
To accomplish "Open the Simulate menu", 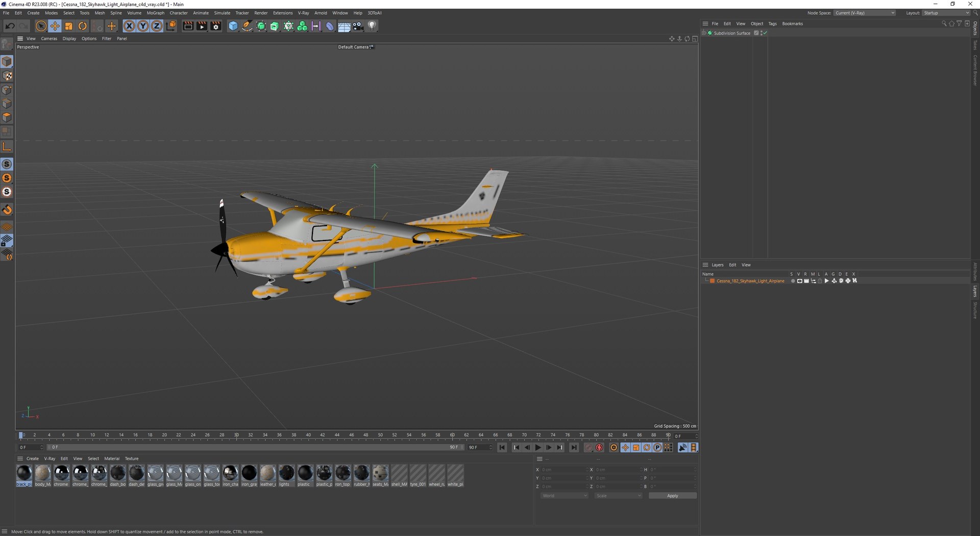I will pos(222,13).
